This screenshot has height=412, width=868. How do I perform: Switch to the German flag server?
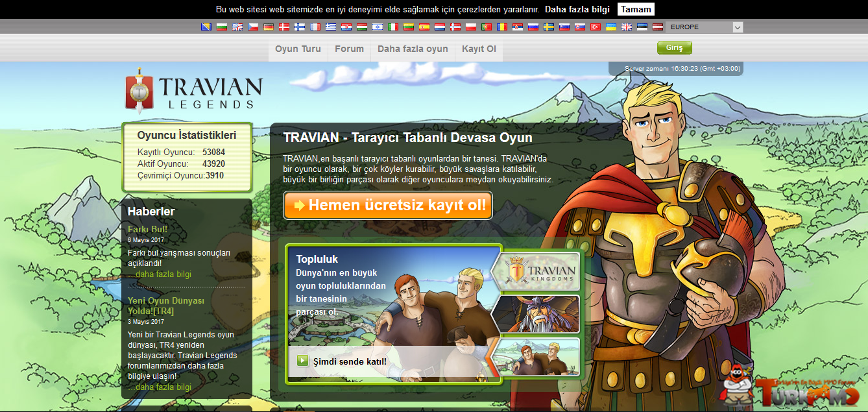[x=269, y=27]
